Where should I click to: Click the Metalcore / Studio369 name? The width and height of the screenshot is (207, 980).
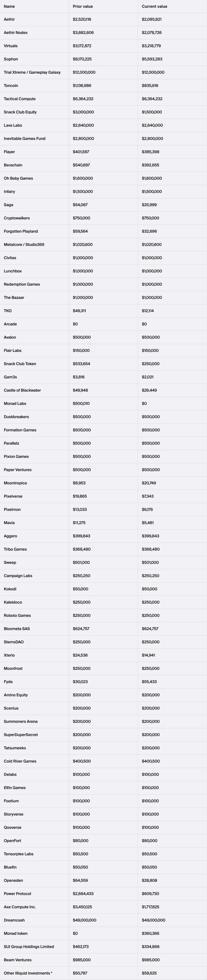click(x=24, y=245)
